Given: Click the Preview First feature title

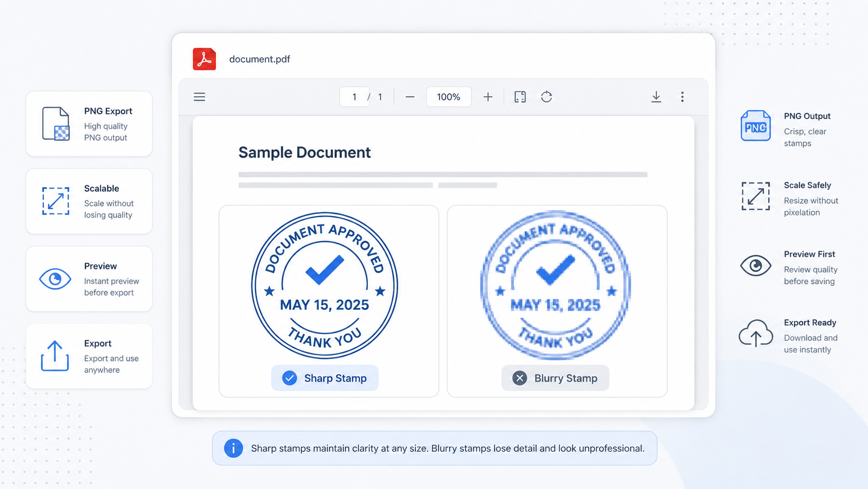Looking at the screenshot, I should pyautogui.click(x=809, y=254).
